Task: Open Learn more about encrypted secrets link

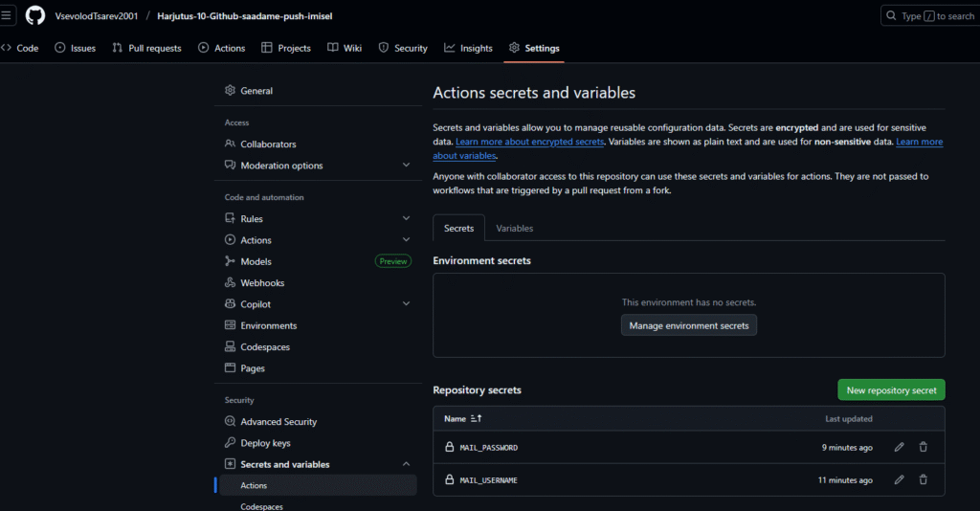Action: click(x=529, y=142)
